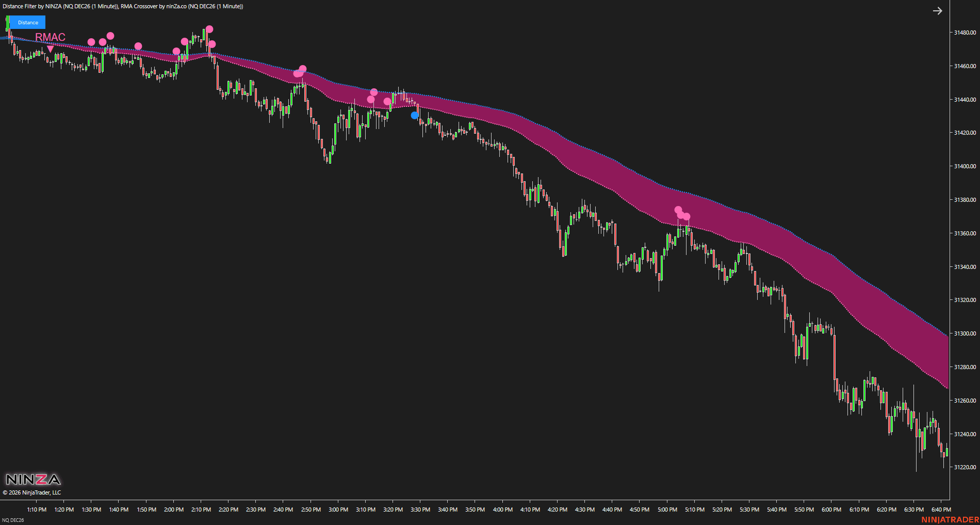This screenshot has height=525, width=980.
Task: Click the 5:30 PM time axis label
Action: [x=749, y=510]
